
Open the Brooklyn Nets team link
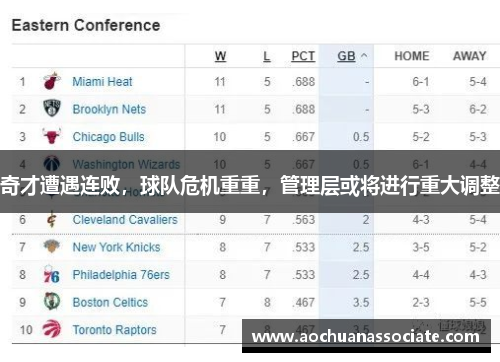[109, 109]
